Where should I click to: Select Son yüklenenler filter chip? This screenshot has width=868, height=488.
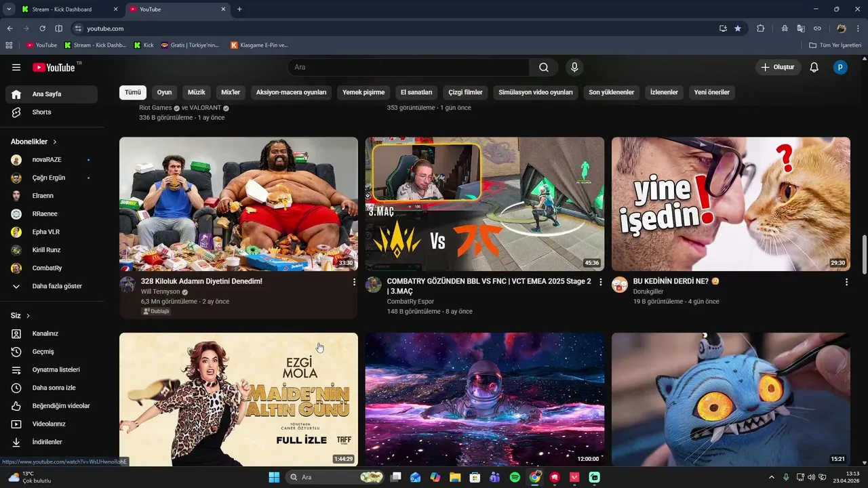pyautogui.click(x=611, y=92)
